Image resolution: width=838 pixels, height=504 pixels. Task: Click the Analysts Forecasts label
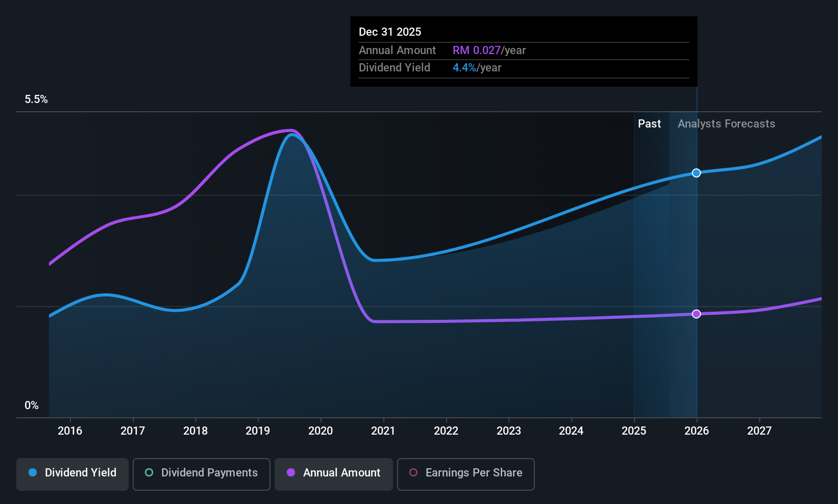726,124
